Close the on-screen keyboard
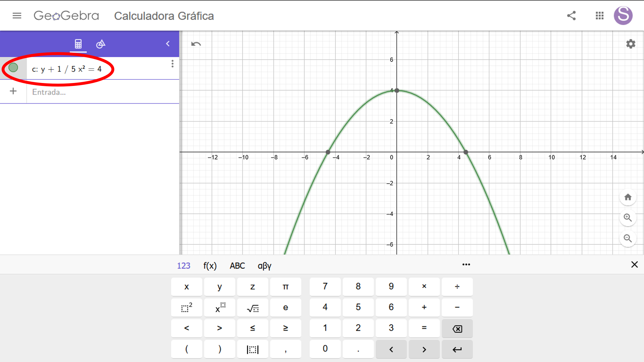 [x=634, y=265]
